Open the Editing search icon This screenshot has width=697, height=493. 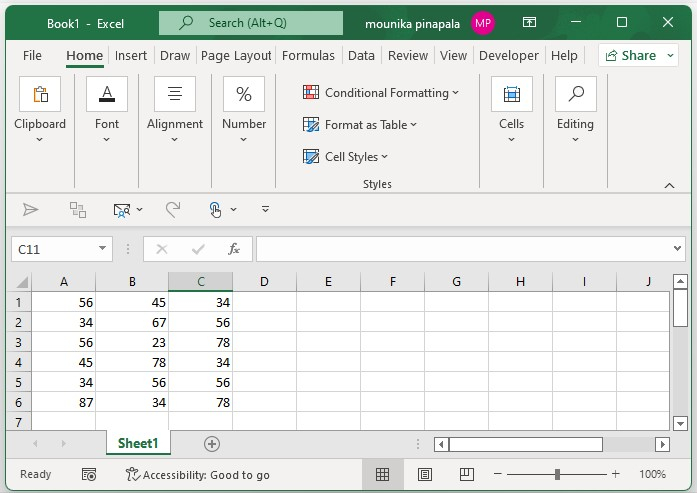[575, 95]
